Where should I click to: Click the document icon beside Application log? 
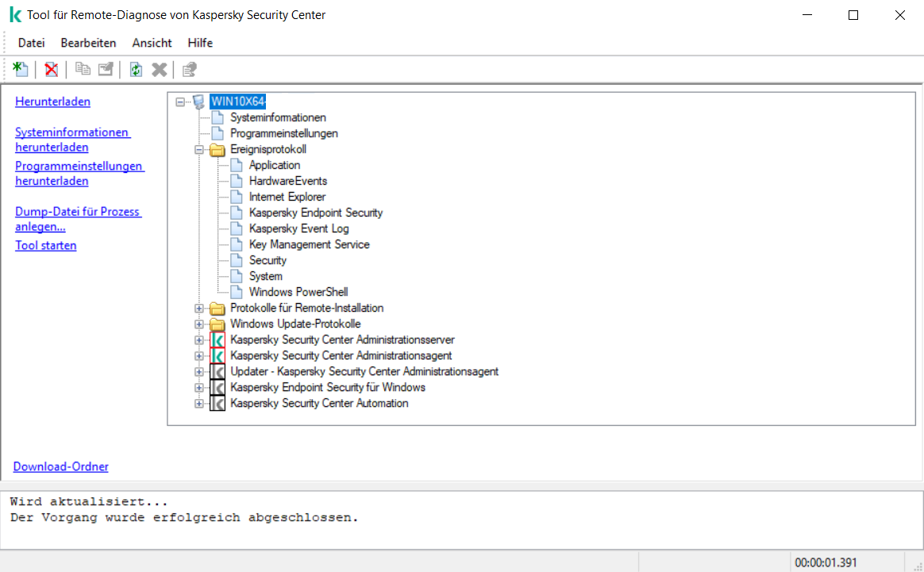click(x=237, y=165)
